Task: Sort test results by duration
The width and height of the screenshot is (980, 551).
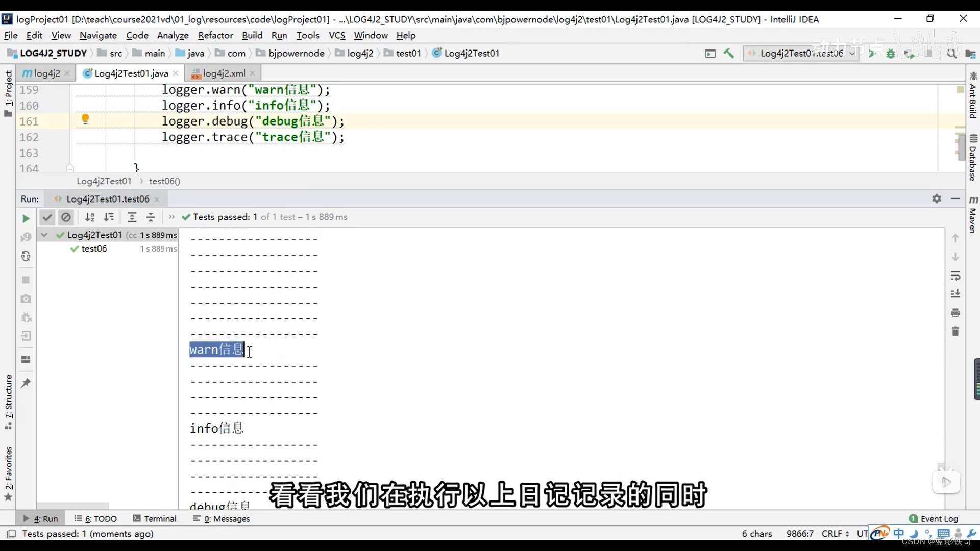Action: [x=109, y=217]
